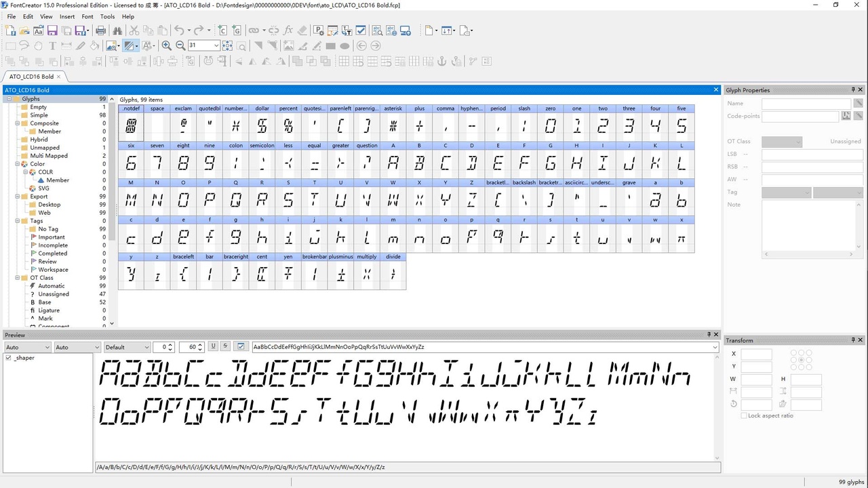
Task: Collapse the Glyphs tree node
Action: 8,99
